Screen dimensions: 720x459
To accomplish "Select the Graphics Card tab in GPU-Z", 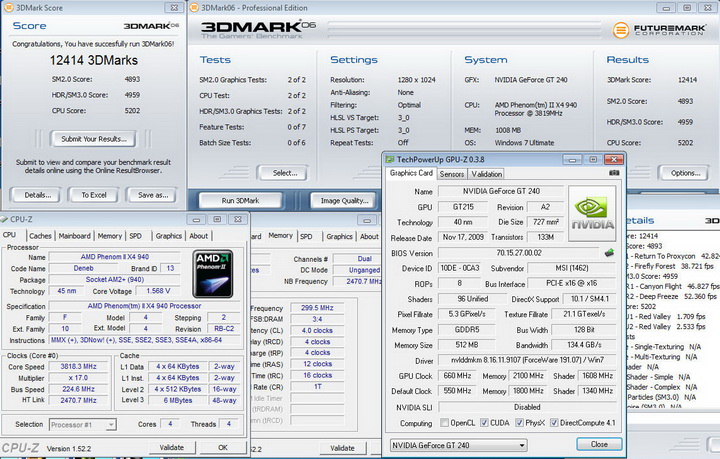I will click(x=411, y=173).
